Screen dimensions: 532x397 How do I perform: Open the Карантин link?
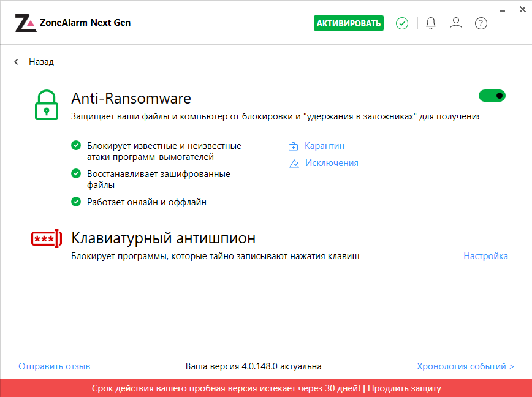(324, 146)
